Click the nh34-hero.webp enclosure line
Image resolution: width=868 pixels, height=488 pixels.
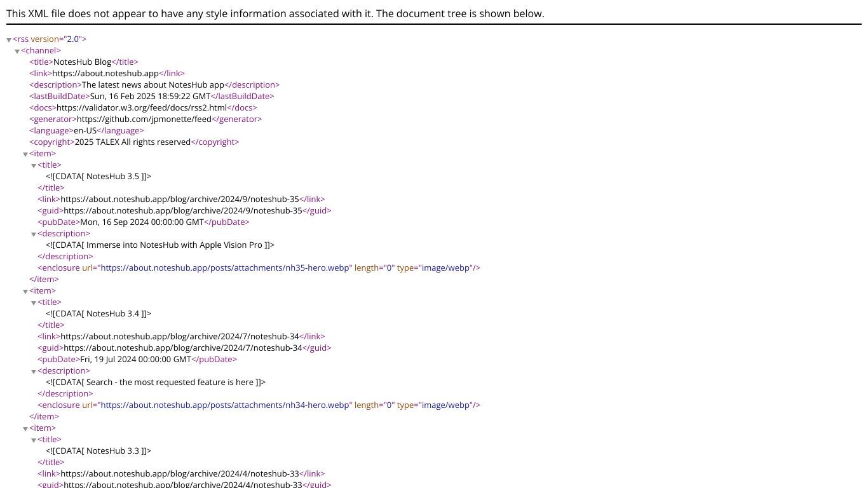coord(259,405)
